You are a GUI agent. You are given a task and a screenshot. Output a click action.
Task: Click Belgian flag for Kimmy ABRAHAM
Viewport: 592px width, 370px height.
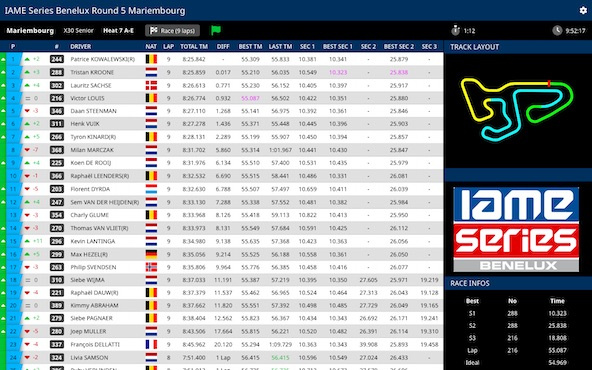(x=151, y=305)
